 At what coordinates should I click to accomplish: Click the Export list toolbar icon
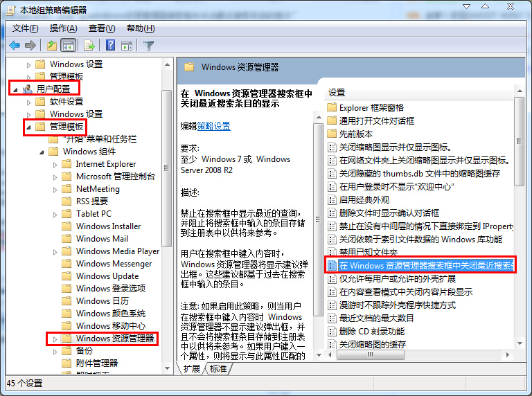pos(89,46)
